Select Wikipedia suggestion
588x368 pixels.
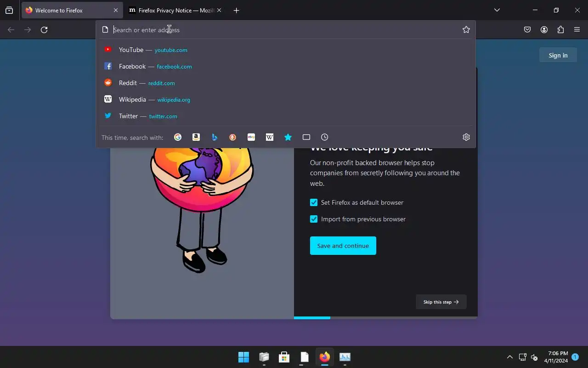tap(286, 99)
